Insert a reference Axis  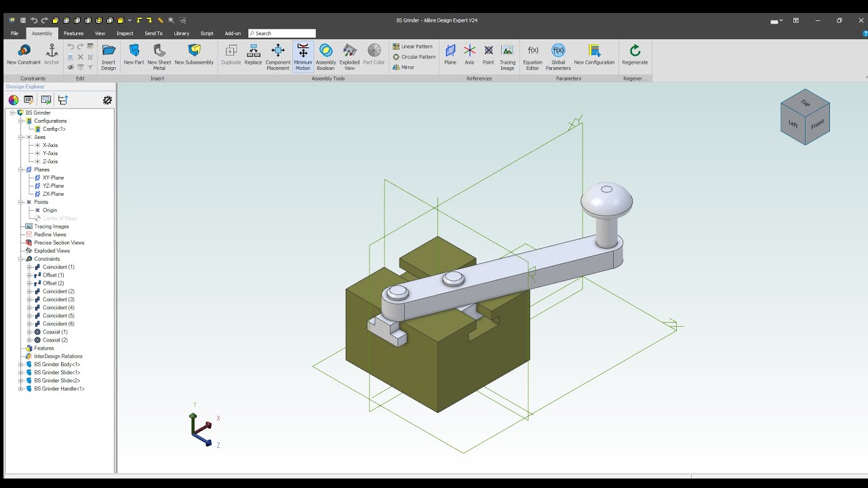pos(469,55)
